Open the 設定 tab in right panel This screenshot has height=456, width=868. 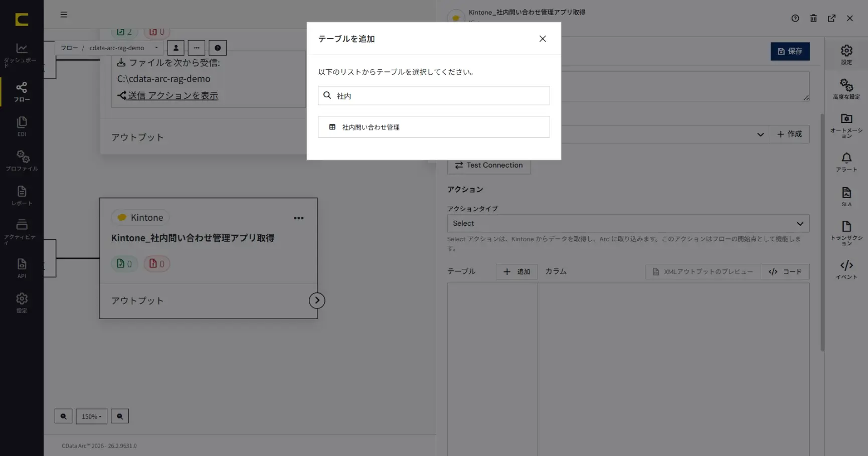846,55
